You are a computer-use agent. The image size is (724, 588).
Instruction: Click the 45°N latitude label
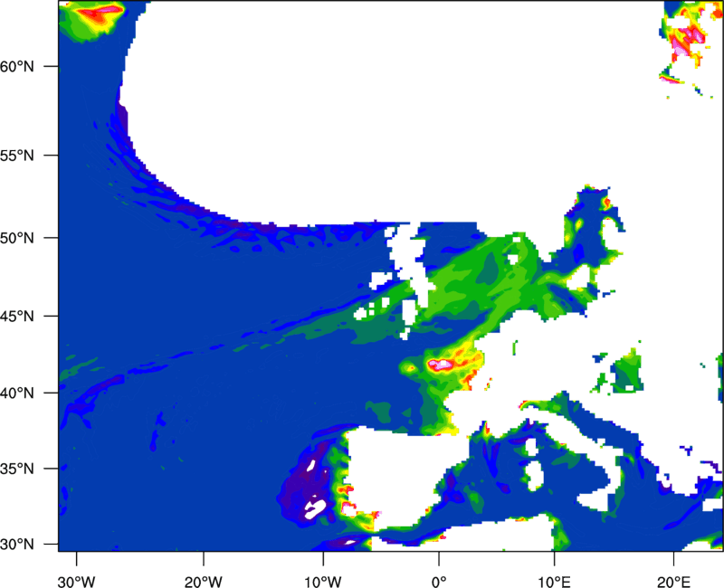coord(17,316)
